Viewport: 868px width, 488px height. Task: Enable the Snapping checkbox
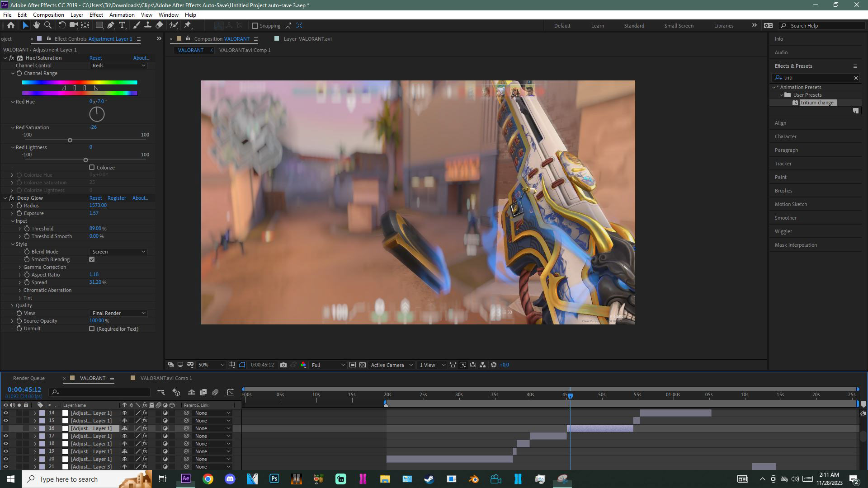[255, 26]
